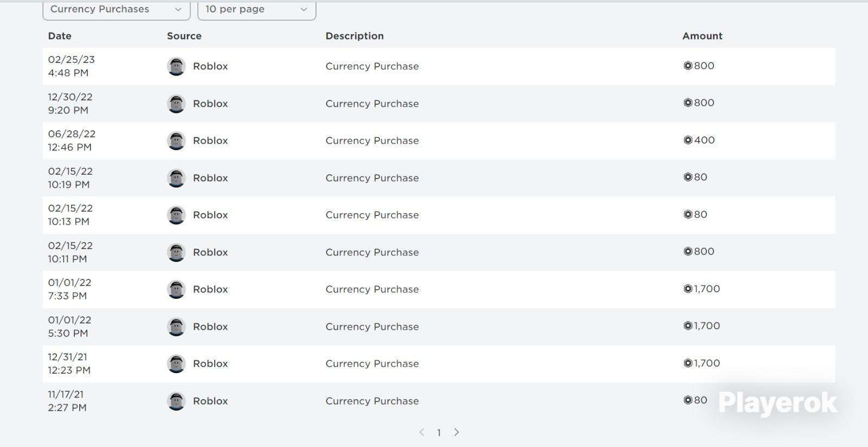Click Roblox avatar in the 11/17/21 row
This screenshot has height=447, width=868.
pyautogui.click(x=176, y=401)
